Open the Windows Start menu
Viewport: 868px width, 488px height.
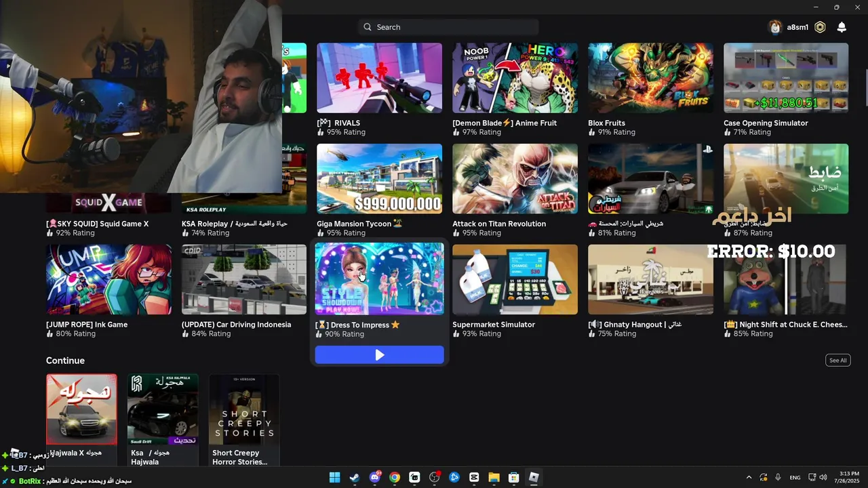coord(334,477)
